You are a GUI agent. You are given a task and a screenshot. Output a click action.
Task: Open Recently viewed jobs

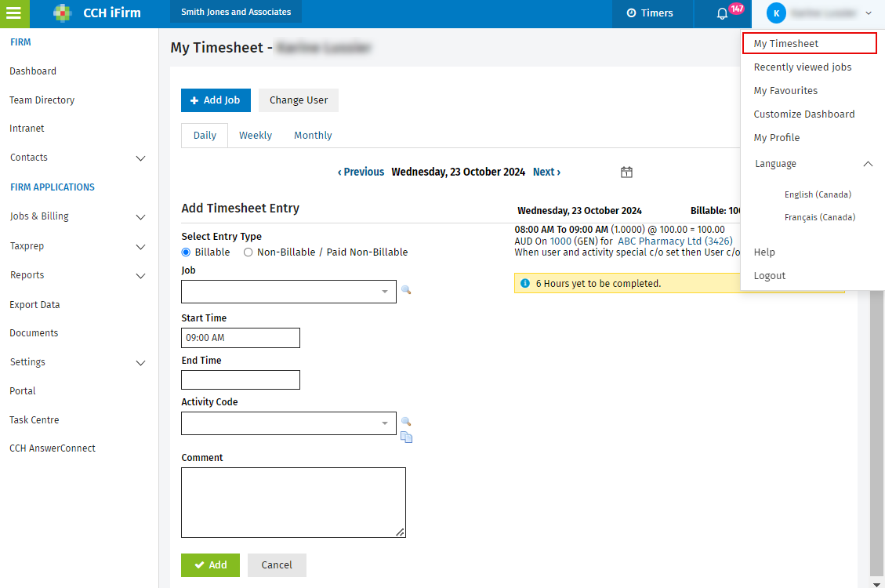(x=803, y=67)
